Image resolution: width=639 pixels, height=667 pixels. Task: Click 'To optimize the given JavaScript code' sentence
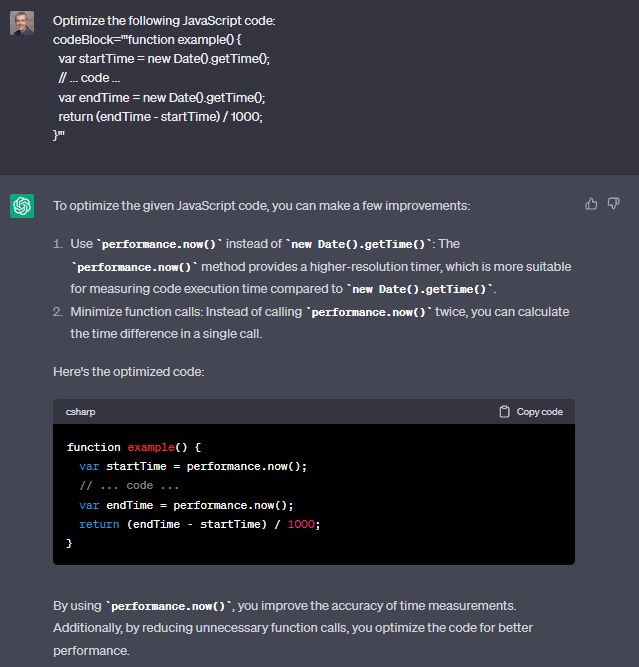pyautogui.click(x=262, y=206)
